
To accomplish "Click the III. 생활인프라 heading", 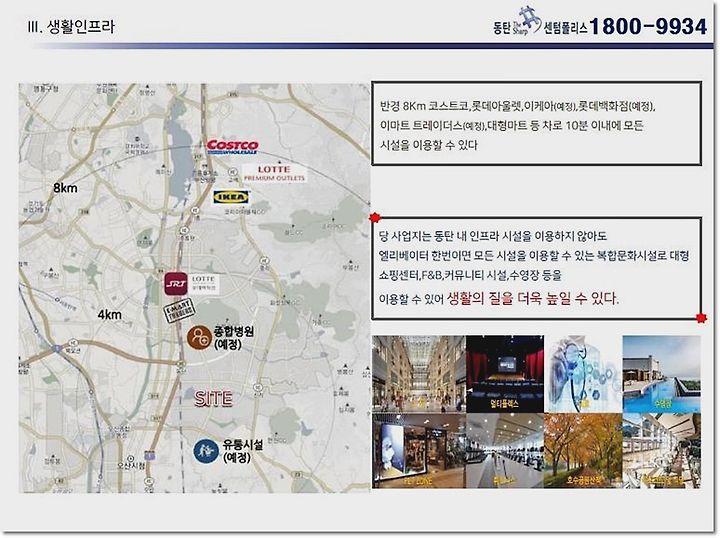I will 71,26.
